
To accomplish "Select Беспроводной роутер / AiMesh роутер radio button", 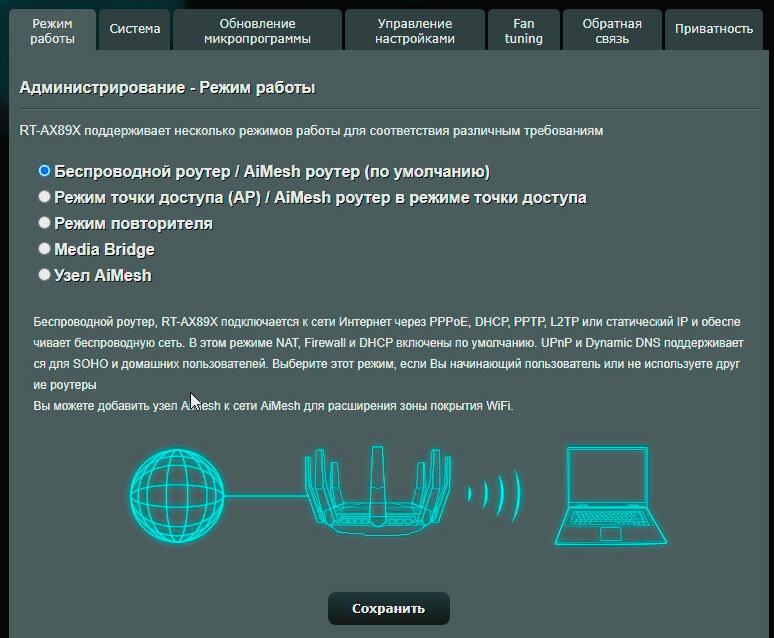I will tap(44, 171).
